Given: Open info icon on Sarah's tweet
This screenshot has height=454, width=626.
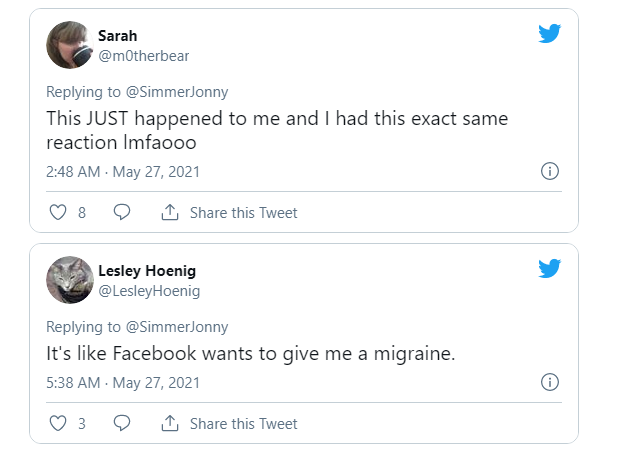Looking at the screenshot, I should [549, 171].
